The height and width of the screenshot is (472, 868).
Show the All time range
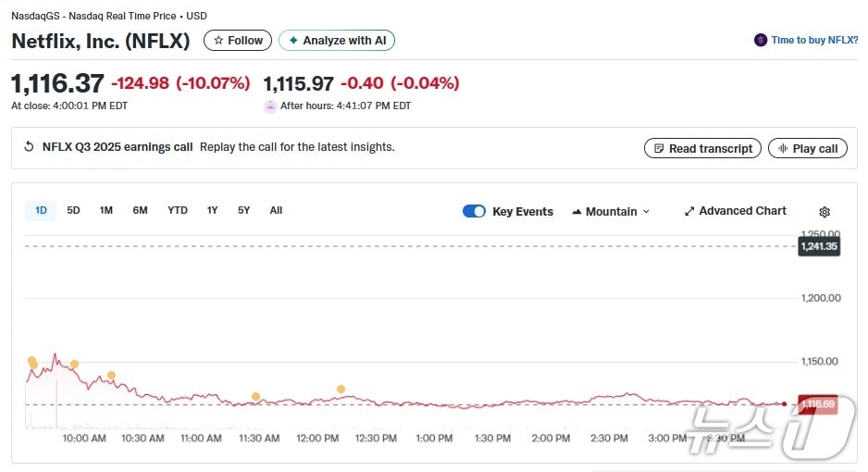pyautogui.click(x=276, y=210)
